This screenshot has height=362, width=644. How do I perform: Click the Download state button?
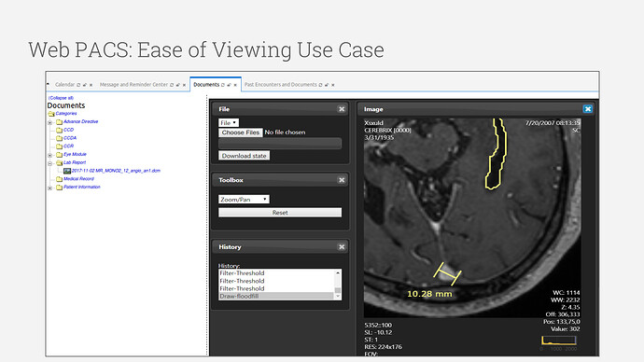[244, 156]
